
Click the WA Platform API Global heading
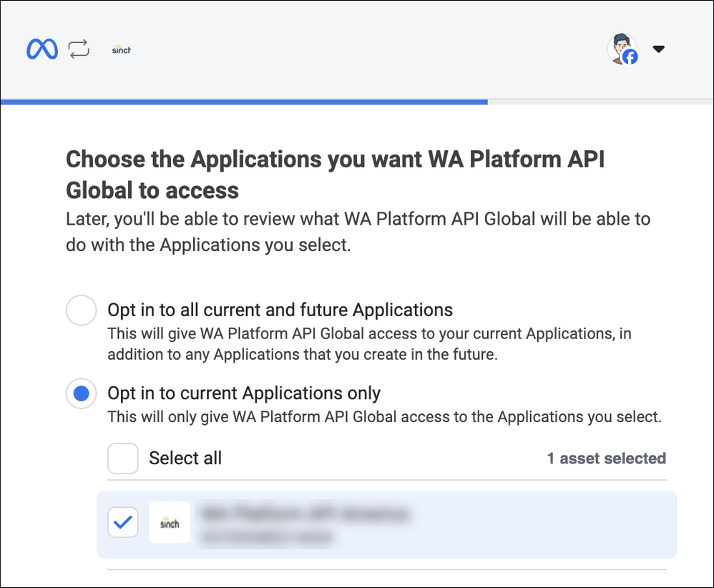click(x=335, y=175)
